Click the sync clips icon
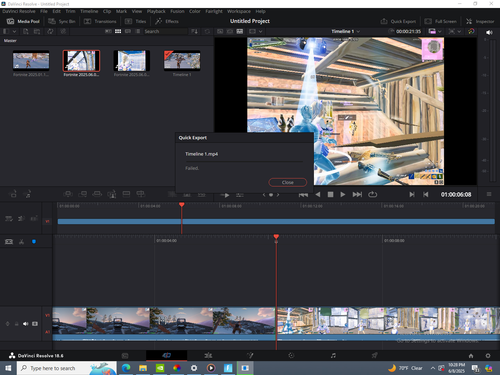The height and width of the screenshot is (375, 500). 50,31
